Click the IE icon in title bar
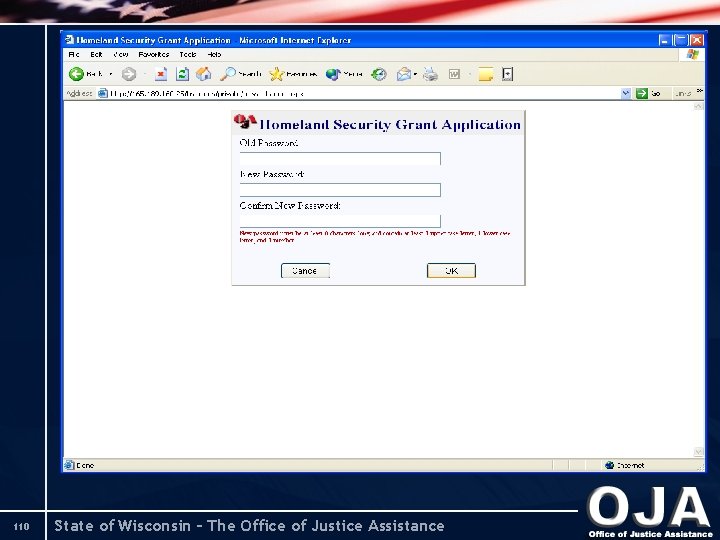This screenshot has width=720, height=540. pos(69,40)
